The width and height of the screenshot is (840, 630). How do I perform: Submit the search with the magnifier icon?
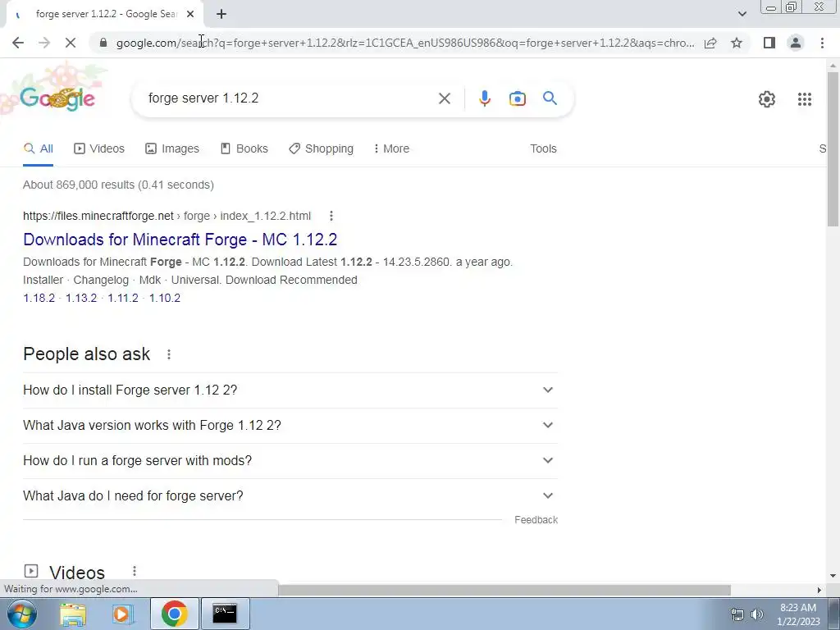[550, 98]
